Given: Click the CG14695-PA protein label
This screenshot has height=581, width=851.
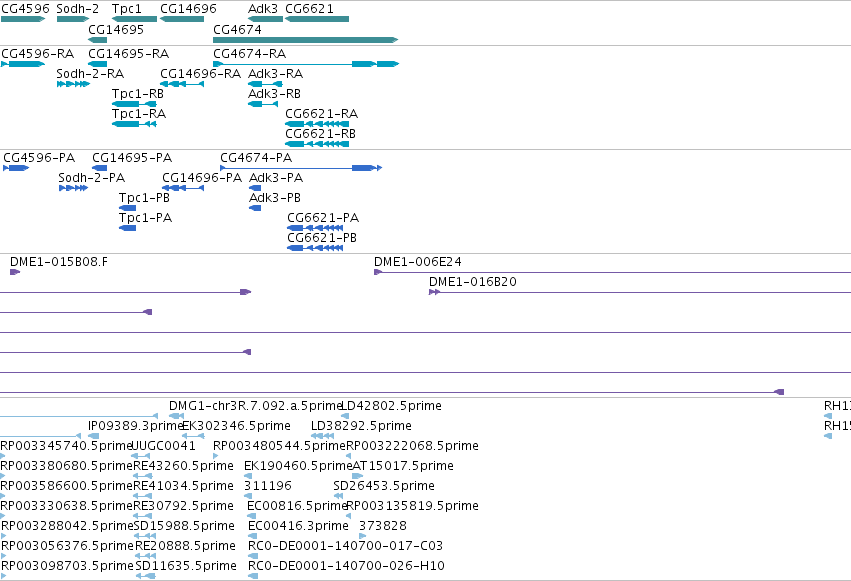Looking at the screenshot, I should 132,158.
